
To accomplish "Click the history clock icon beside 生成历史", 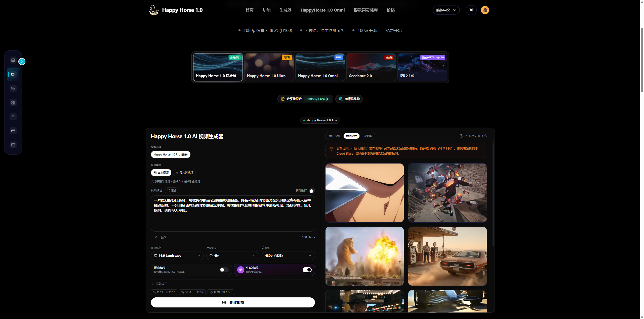I will (x=461, y=136).
